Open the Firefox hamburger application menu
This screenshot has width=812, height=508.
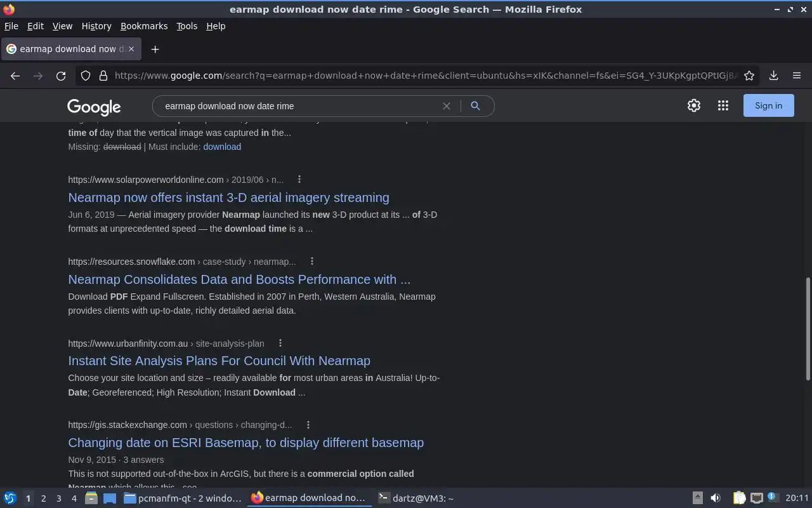[797, 76]
